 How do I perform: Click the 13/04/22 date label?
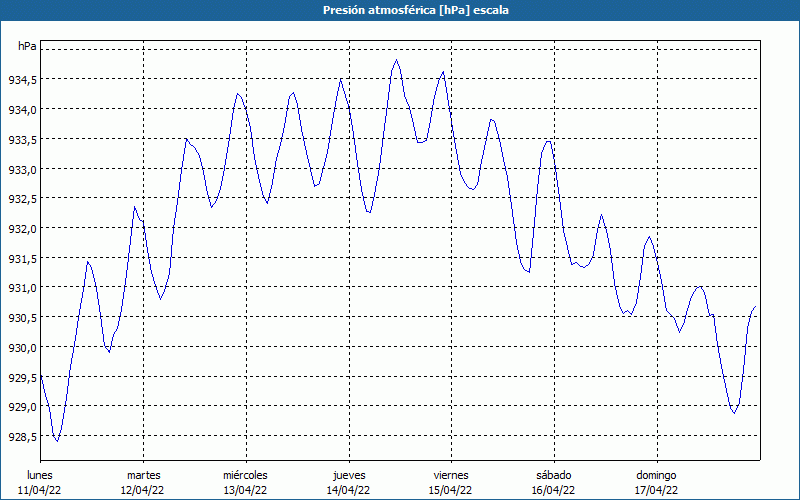245,490
